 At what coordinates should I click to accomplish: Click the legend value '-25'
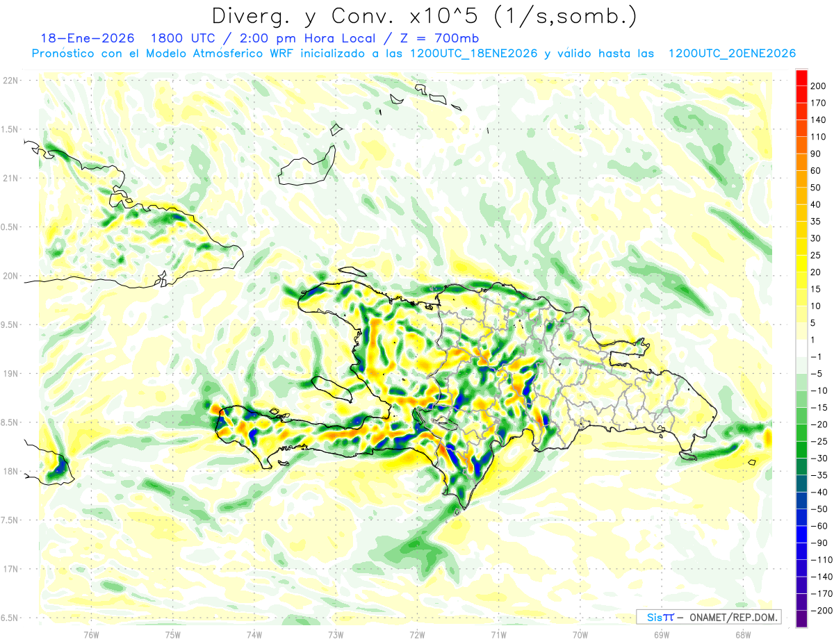(818, 441)
